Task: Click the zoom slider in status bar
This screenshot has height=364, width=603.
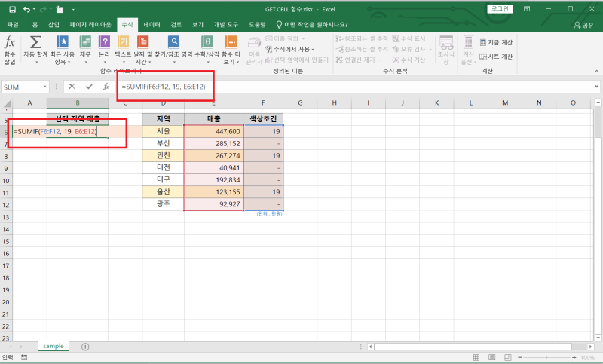Action: tap(547, 357)
